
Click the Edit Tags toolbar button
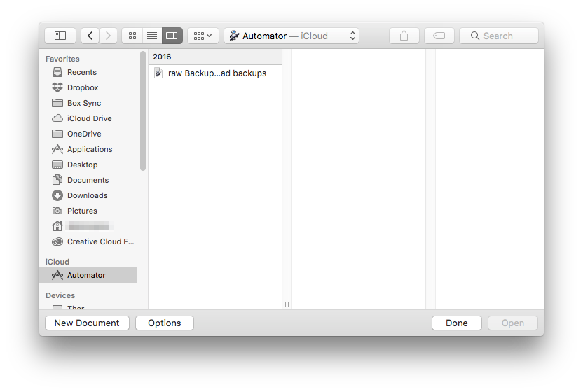tap(439, 36)
